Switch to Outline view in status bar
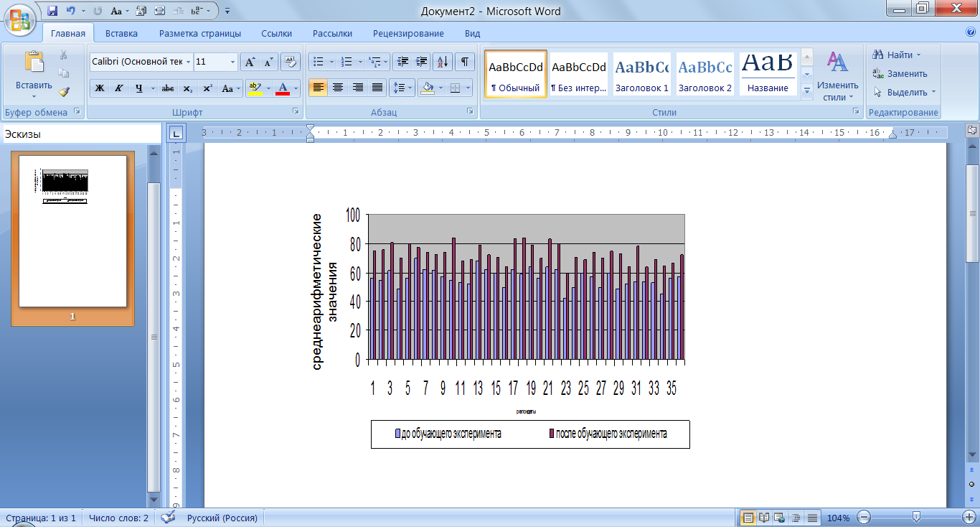Screen dimensions: 980x527 click(796, 518)
